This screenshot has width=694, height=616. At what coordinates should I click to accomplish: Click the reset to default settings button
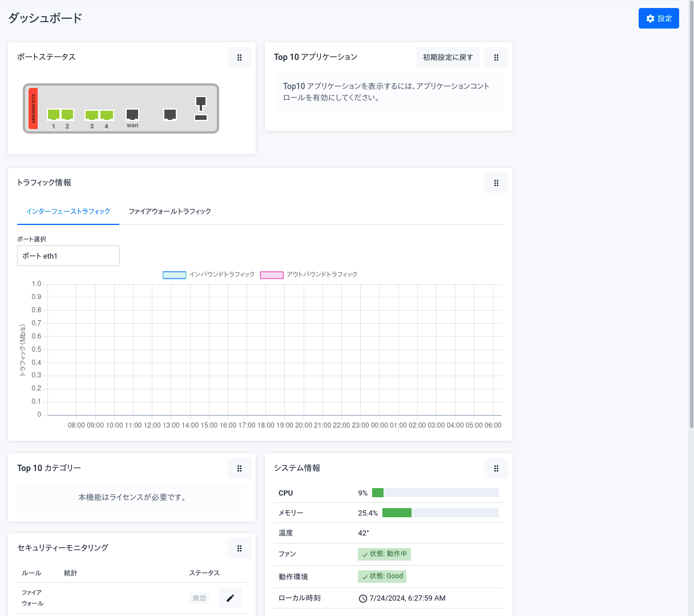(447, 57)
